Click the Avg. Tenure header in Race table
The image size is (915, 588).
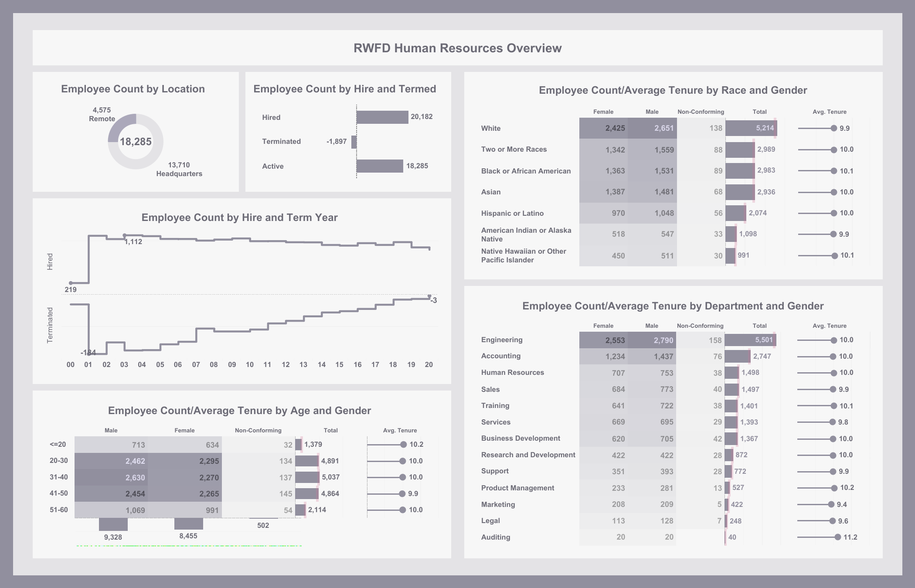click(x=829, y=112)
